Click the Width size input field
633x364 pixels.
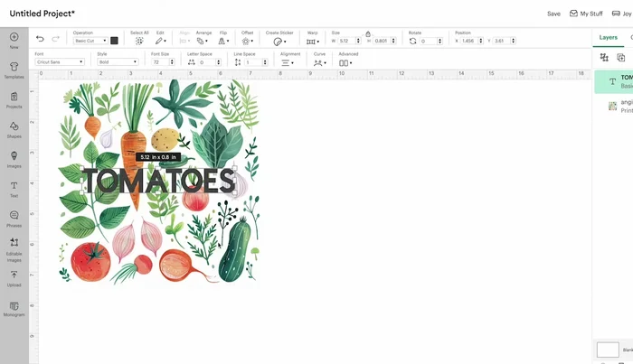coord(346,41)
